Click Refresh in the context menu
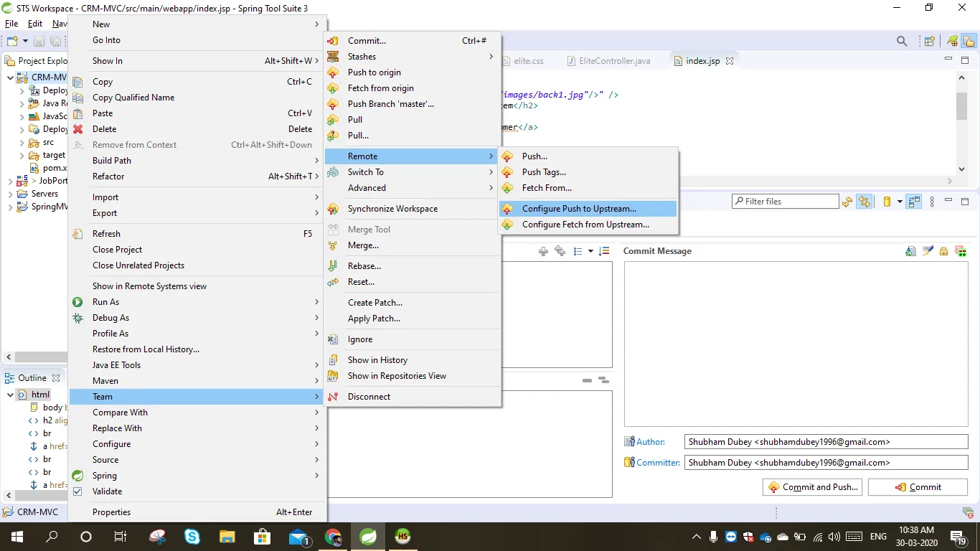 (197, 234)
